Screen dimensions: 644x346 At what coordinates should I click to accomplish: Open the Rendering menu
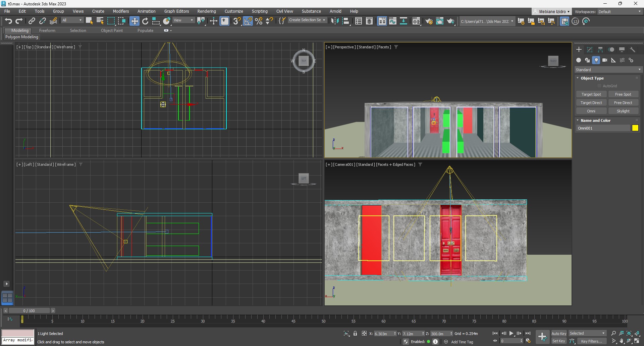coord(206,11)
